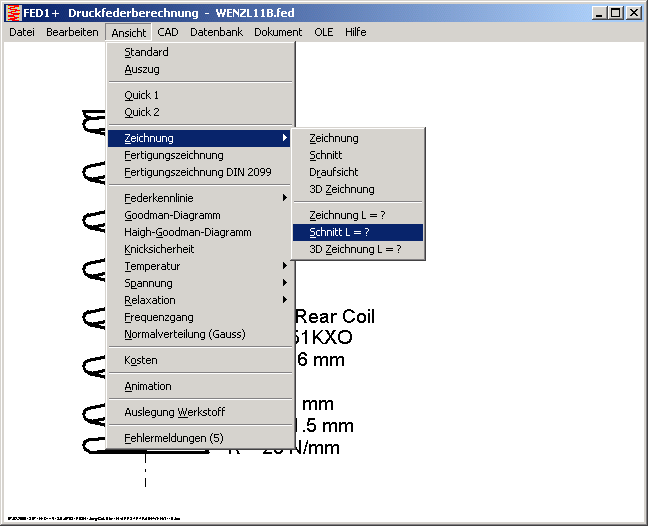Open the Datenbank menu
The image size is (648, 526).
click(x=216, y=32)
